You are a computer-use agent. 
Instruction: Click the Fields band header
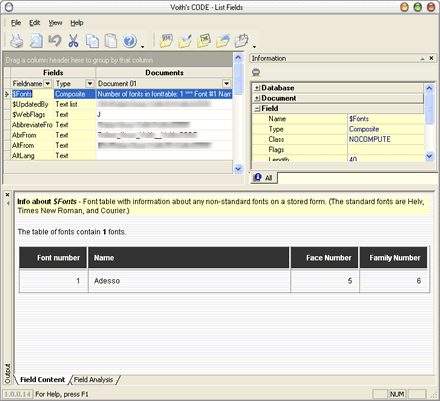pos(53,73)
